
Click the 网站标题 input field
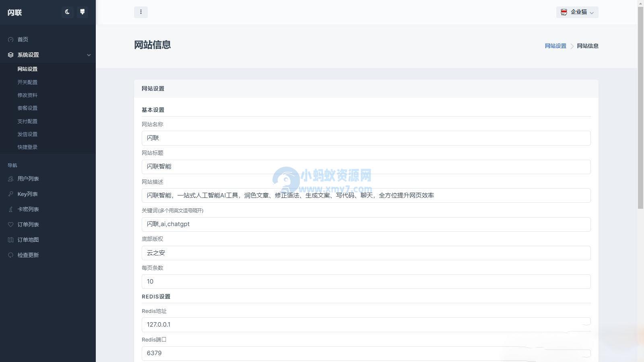(x=366, y=167)
